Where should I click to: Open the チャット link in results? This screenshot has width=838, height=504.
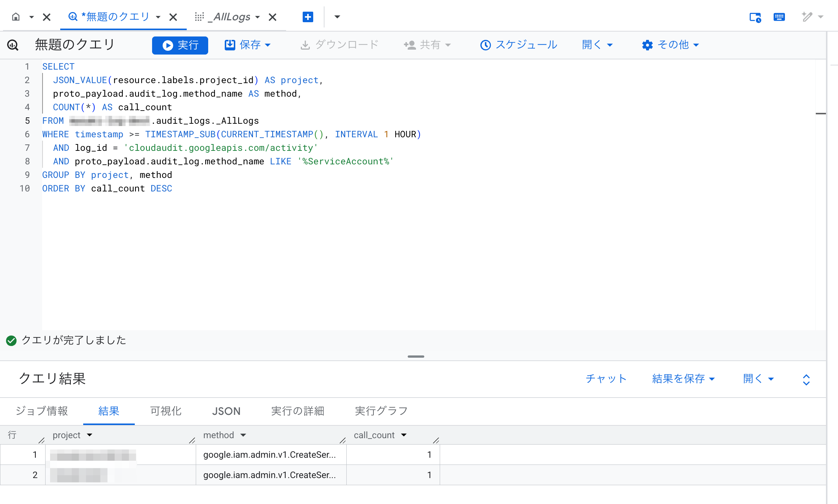click(x=606, y=379)
